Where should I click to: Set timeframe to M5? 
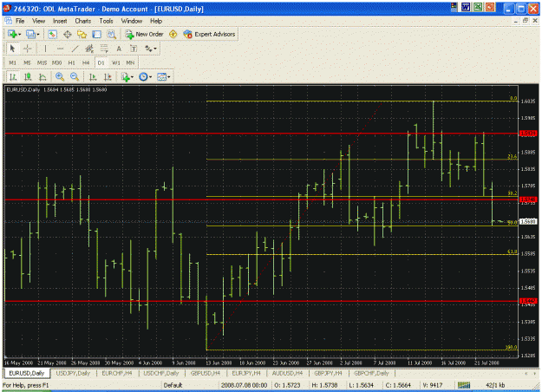pos(27,63)
